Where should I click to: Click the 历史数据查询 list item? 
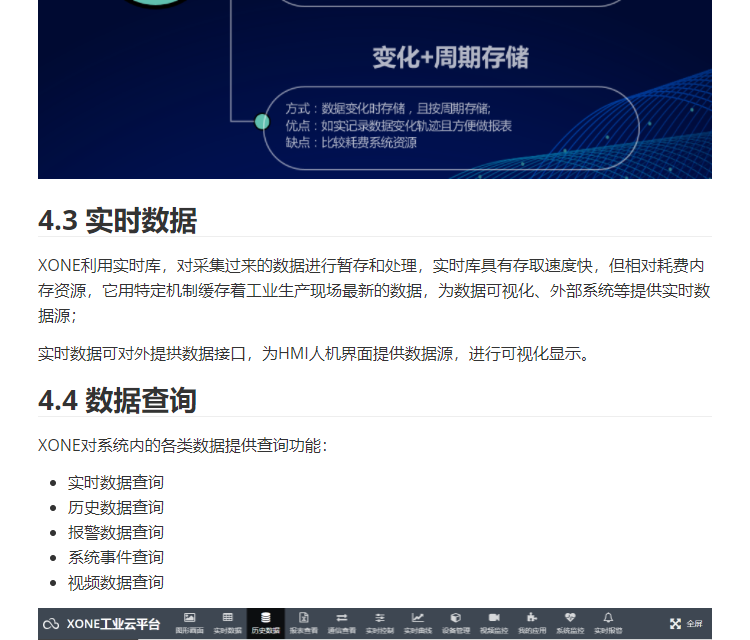116,507
